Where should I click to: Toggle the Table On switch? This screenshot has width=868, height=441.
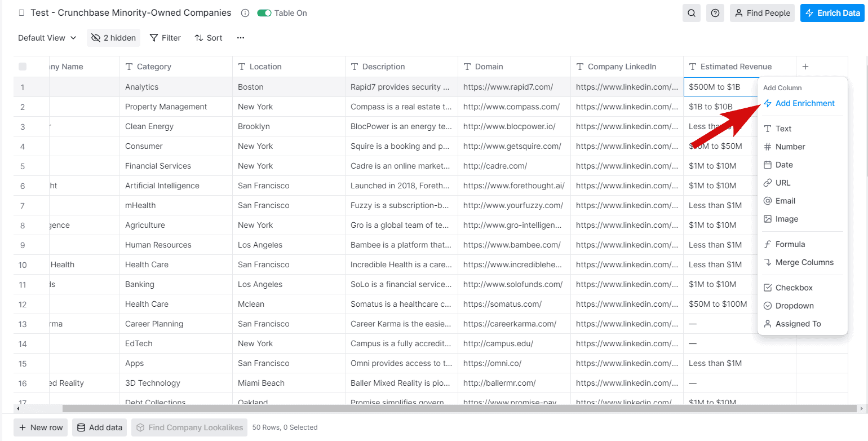264,13
